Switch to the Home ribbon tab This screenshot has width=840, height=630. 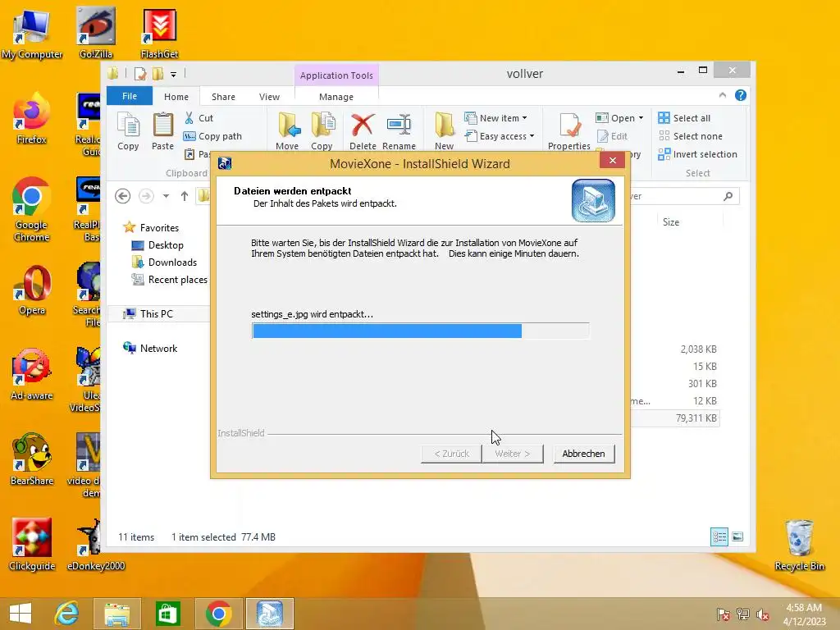(176, 97)
